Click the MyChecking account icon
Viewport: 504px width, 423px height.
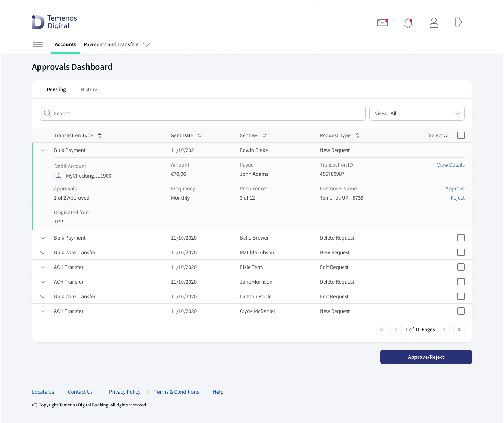58,176
